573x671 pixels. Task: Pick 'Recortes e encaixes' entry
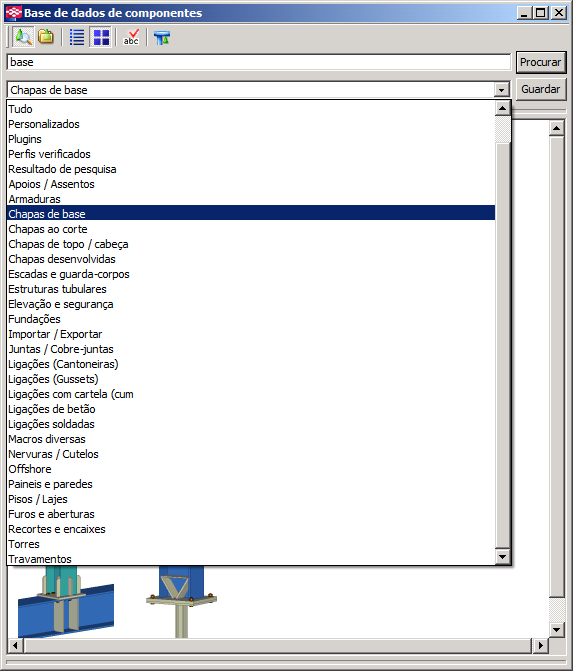(251, 529)
